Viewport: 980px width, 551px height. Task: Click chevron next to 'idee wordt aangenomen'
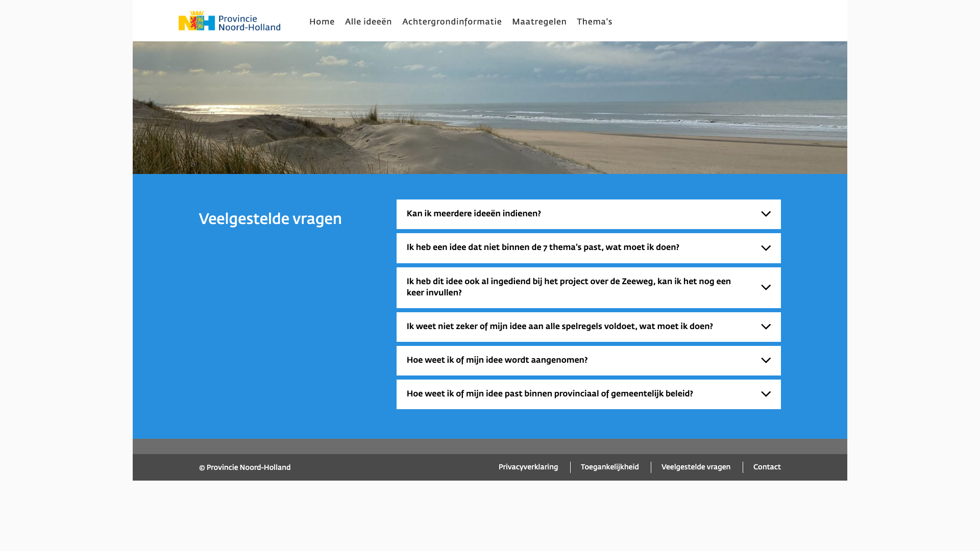766,361
